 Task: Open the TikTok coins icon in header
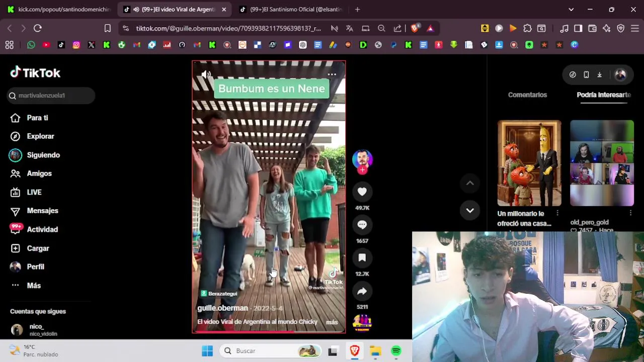pos(573,75)
